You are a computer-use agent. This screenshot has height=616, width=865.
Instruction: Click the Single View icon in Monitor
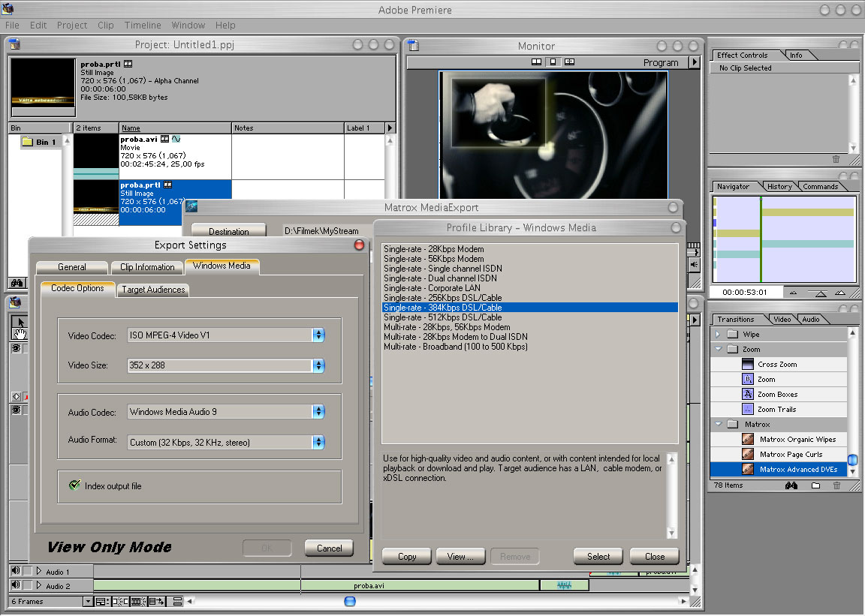click(553, 62)
